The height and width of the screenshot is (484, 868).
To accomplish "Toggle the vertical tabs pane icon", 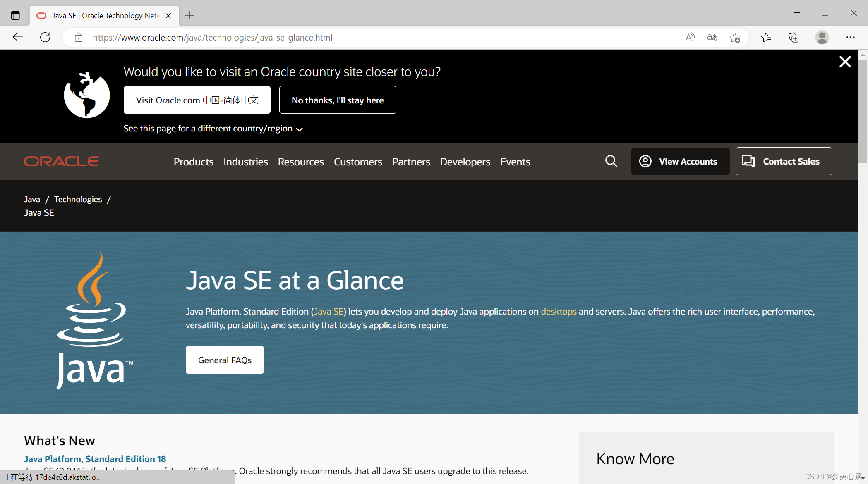I will pyautogui.click(x=15, y=16).
